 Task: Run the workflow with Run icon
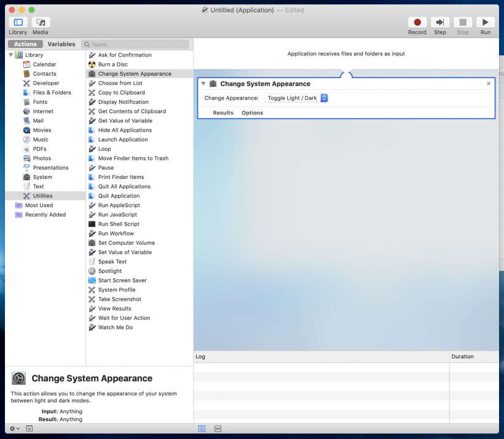point(486,22)
